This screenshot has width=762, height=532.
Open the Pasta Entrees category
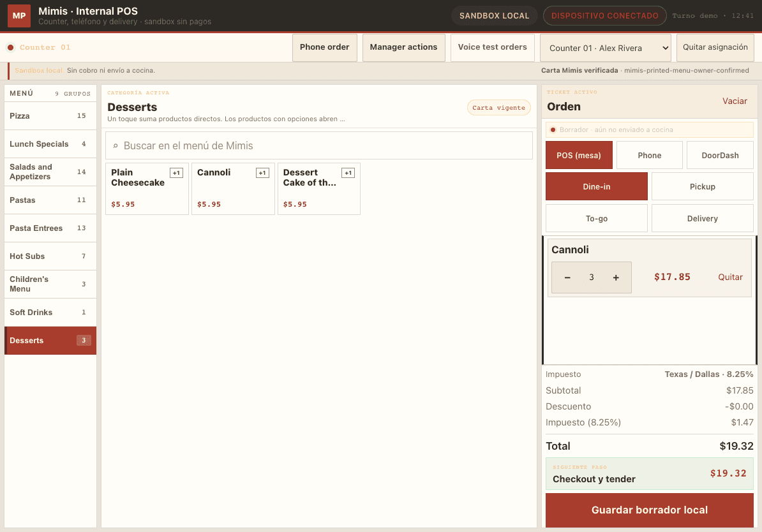(x=50, y=228)
